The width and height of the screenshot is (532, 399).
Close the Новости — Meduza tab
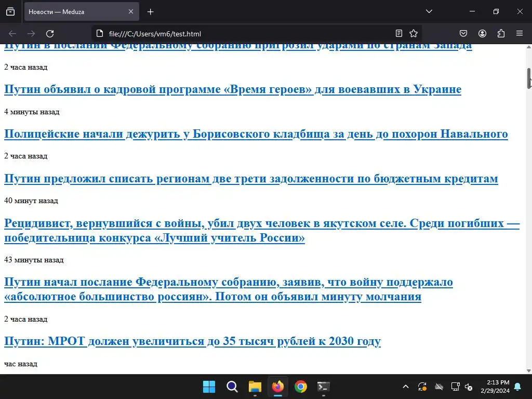tap(131, 11)
